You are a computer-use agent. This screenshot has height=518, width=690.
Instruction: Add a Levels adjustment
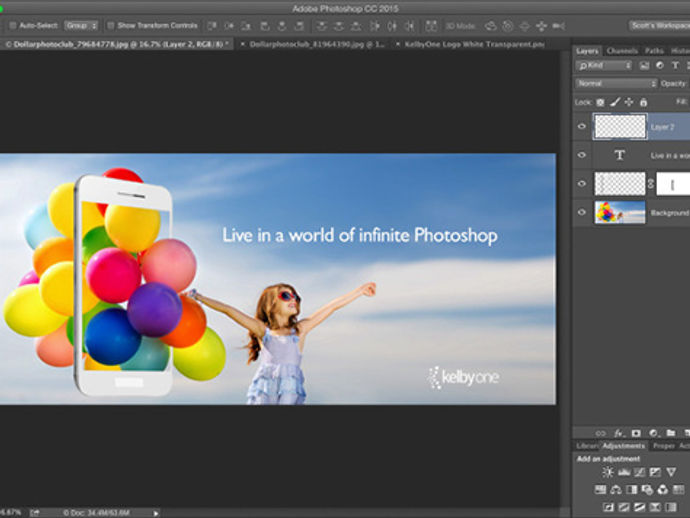click(x=624, y=472)
